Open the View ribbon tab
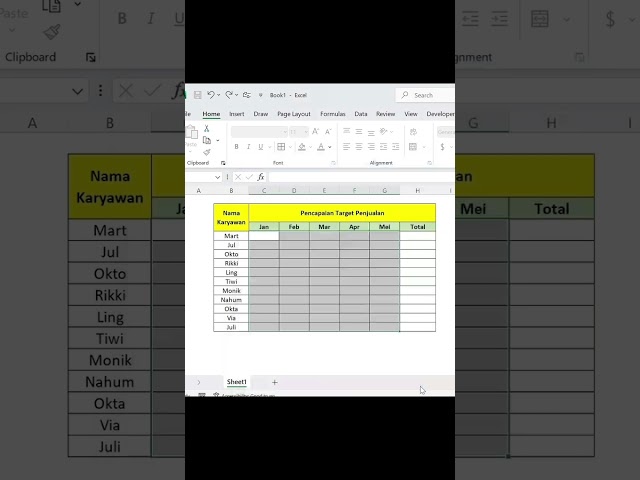 [411, 114]
